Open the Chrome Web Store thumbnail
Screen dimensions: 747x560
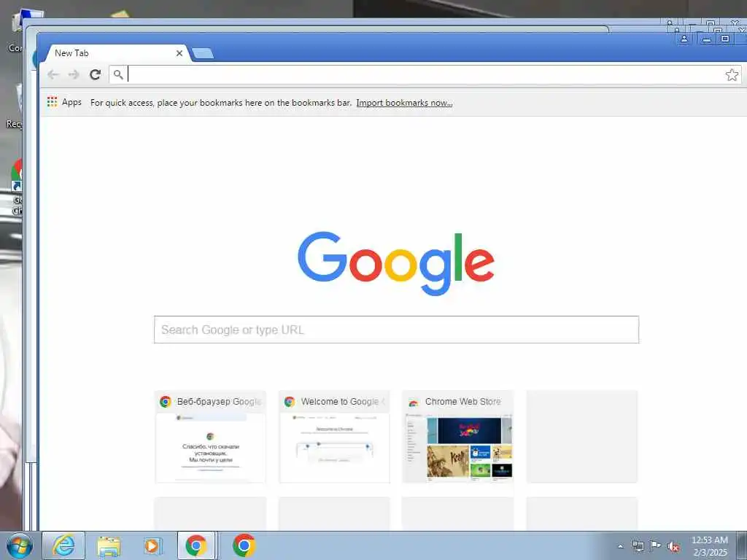[x=458, y=437]
